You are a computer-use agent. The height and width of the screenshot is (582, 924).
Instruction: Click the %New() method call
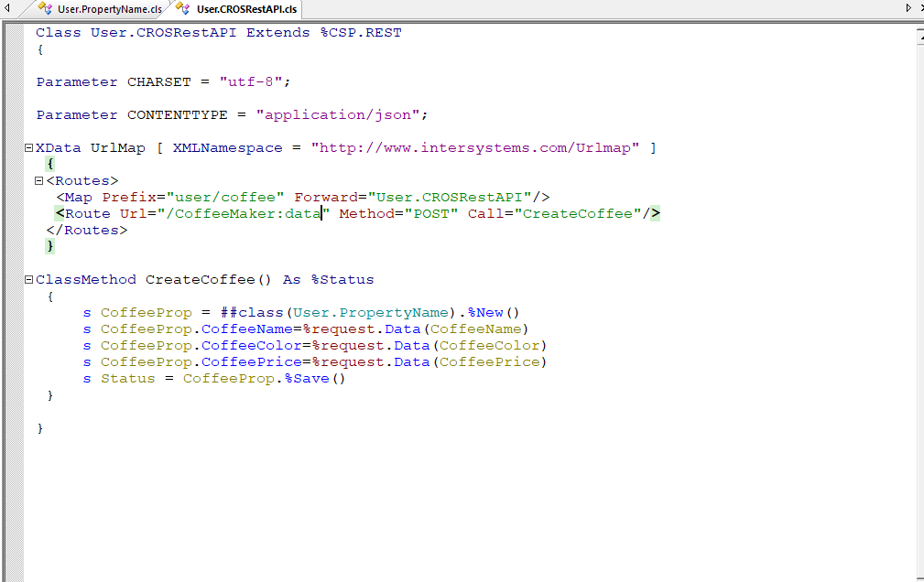click(x=494, y=313)
